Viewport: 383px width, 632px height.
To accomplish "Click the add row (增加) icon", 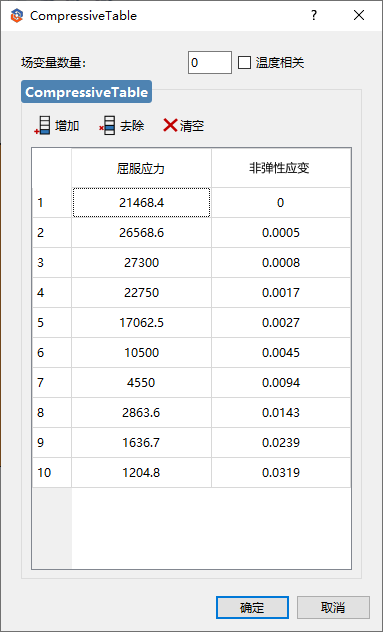I will click(43, 126).
